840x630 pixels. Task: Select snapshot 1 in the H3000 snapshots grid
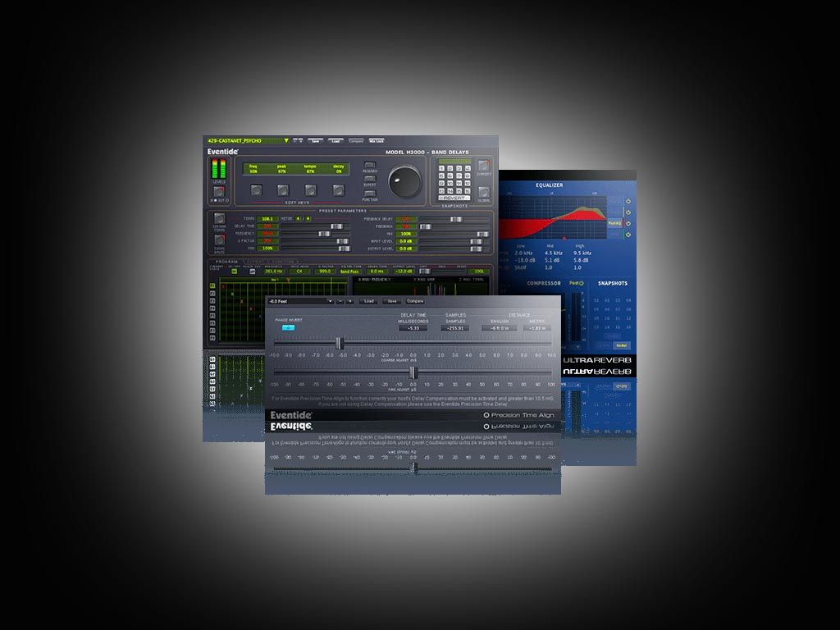tap(442, 169)
